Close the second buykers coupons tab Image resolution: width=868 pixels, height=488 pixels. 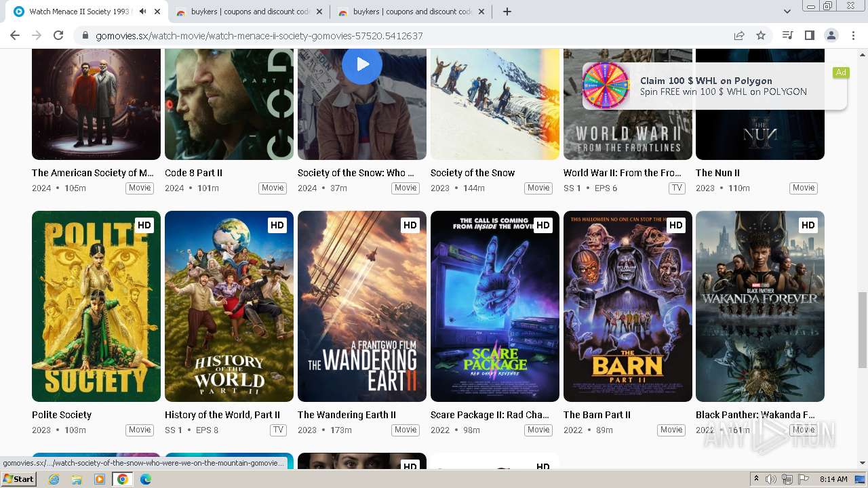[481, 12]
